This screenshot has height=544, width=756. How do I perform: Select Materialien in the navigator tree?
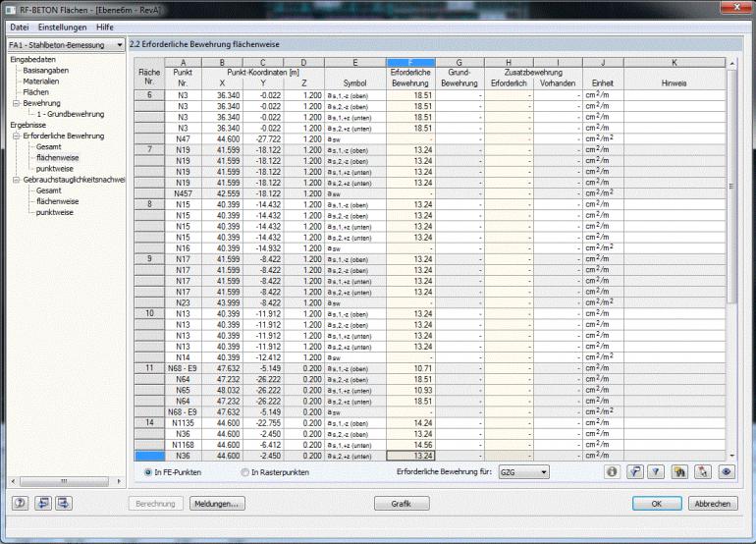tap(41, 82)
